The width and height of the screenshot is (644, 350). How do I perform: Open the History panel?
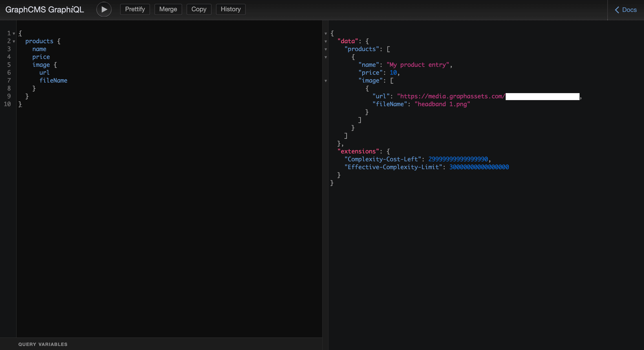[231, 9]
